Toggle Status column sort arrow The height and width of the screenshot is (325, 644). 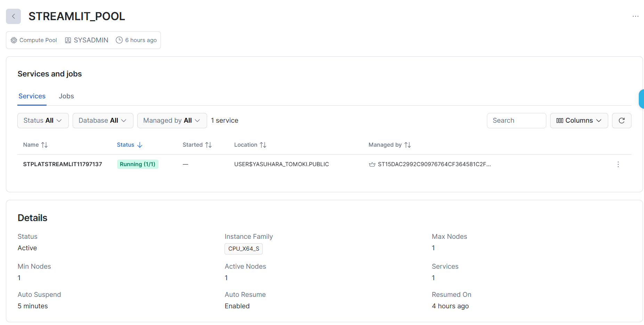pyautogui.click(x=140, y=145)
